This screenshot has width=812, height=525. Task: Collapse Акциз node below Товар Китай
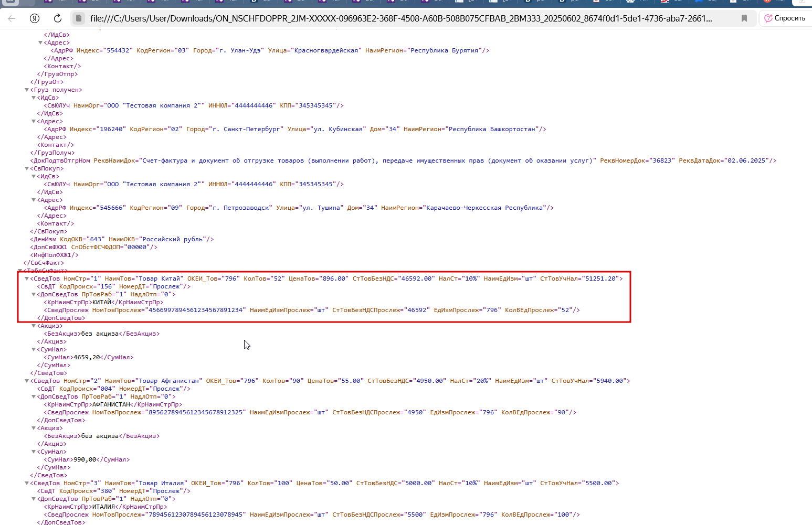click(x=34, y=326)
